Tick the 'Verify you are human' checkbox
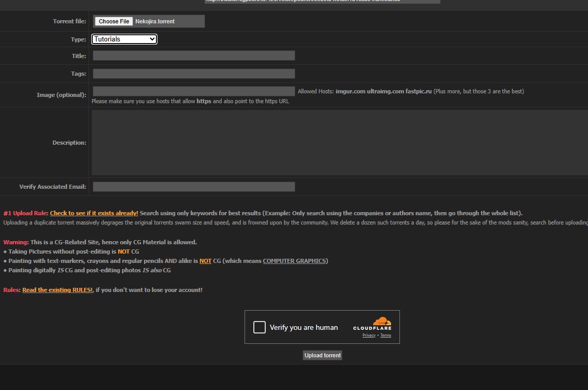The width and height of the screenshot is (588, 390). (x=260, y=327)
